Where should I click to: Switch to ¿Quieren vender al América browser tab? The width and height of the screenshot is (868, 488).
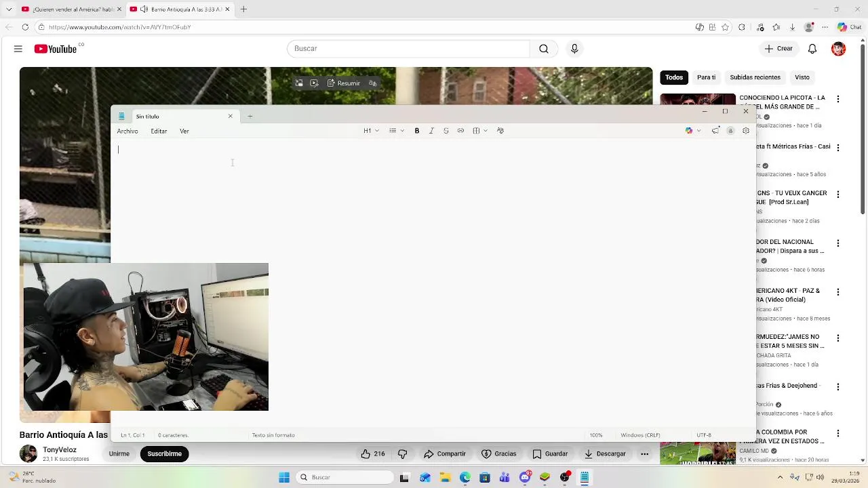click(71, 9)
